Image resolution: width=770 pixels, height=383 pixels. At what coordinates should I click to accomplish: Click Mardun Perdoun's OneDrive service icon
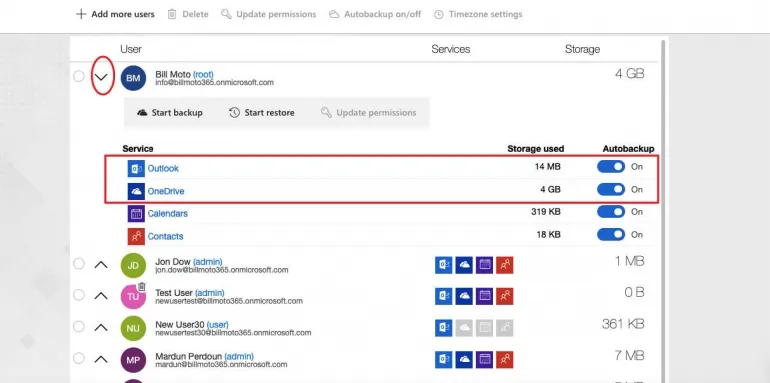(464, 359)
